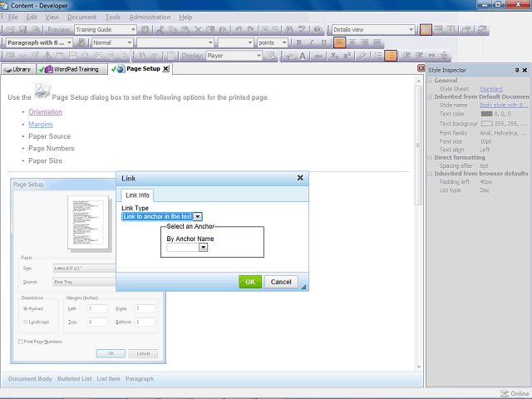Open the Paragraph with 8 style dropdown
This screenshot has height=399, width=532.
pos(69,42)
